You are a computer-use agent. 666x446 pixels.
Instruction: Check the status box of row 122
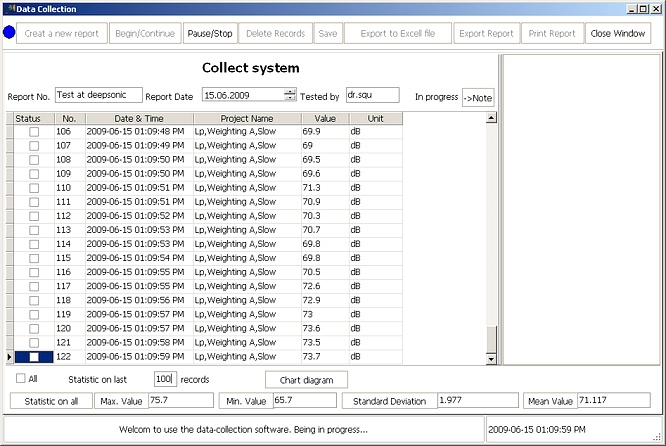click(34, 357)
